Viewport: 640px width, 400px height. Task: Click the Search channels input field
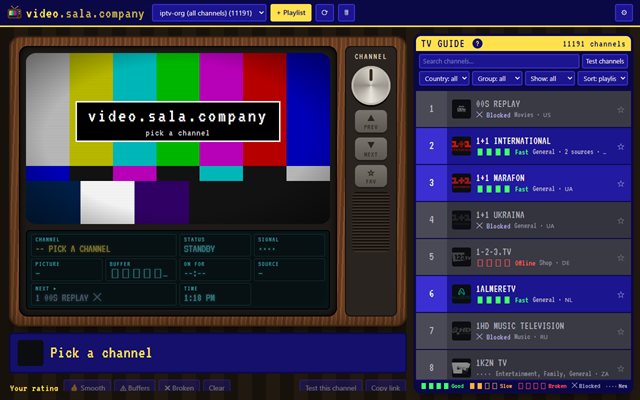[499, 61]
